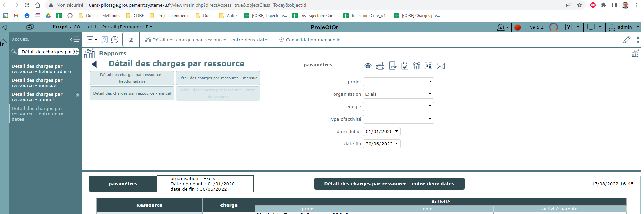Open the Projets commerce bookmark folder
This screenshot has width=644, height=214.
169,16
